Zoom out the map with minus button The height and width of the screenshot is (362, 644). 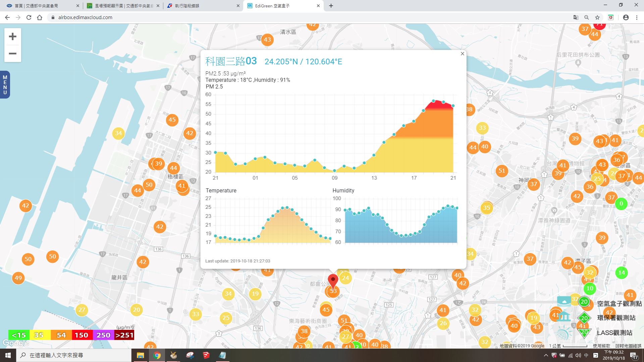[12, 54]
